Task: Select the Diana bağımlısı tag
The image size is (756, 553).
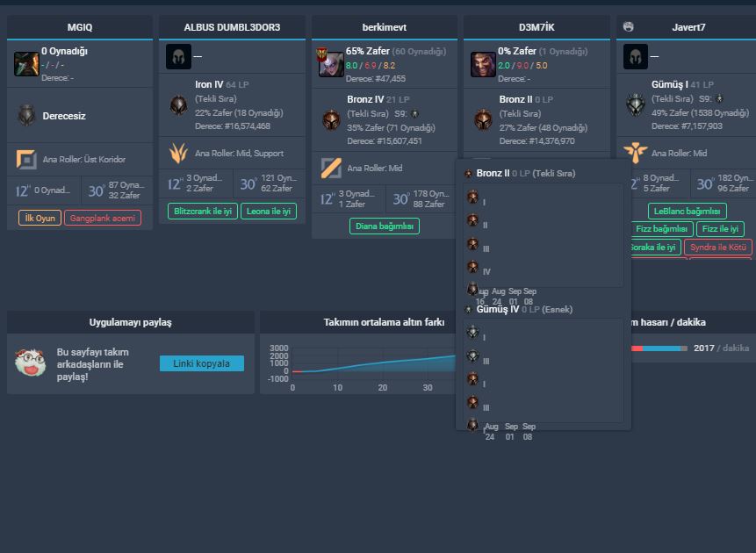Action: (385, 226)
